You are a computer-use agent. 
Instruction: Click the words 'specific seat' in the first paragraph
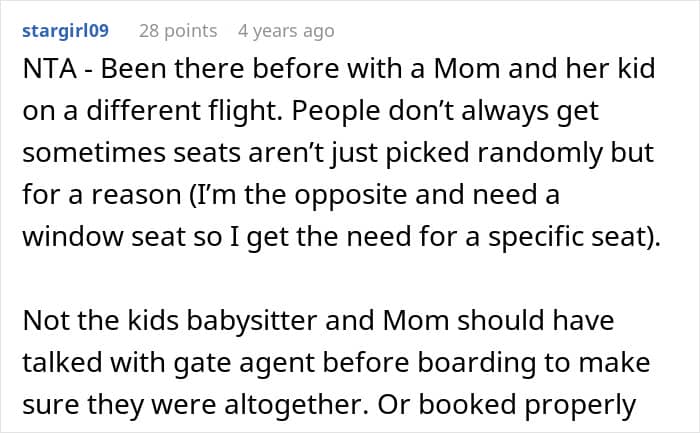pyautogui.click(x=567, y=237)
